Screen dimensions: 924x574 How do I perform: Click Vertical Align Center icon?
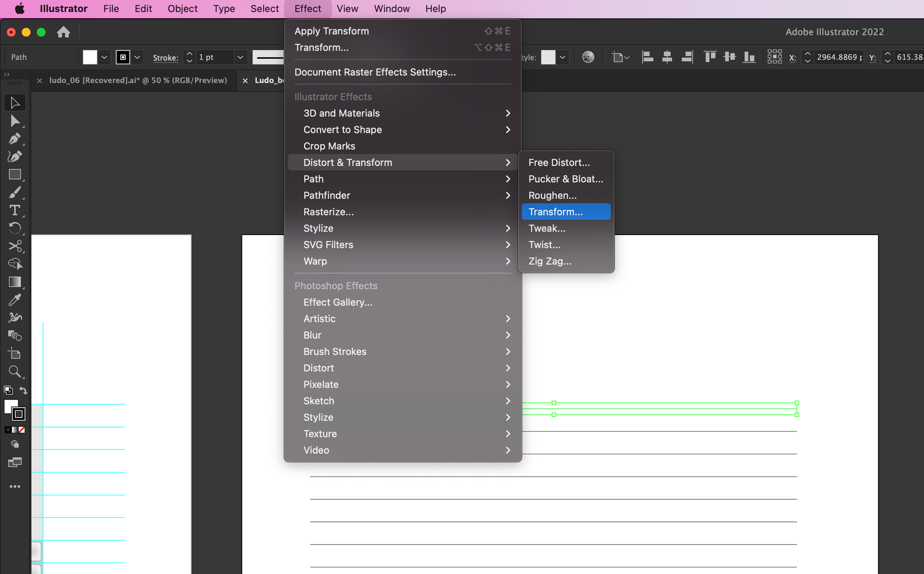(x=729, y=57)
